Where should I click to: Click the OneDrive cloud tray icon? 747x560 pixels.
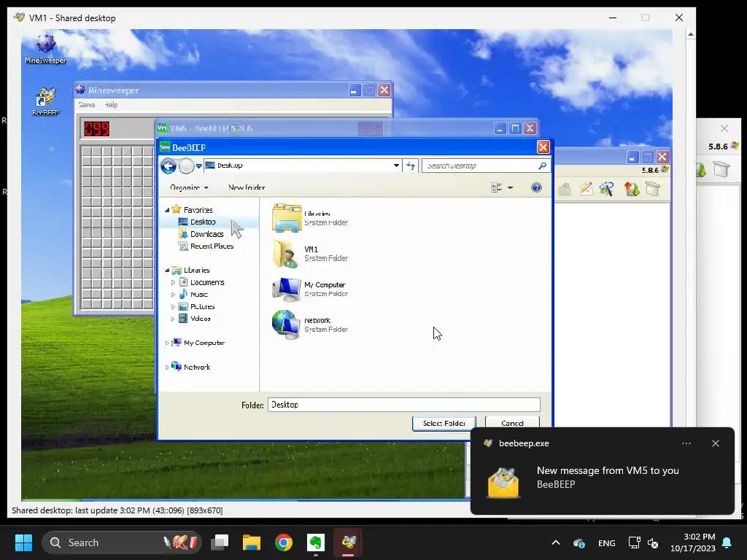(578, 542)
